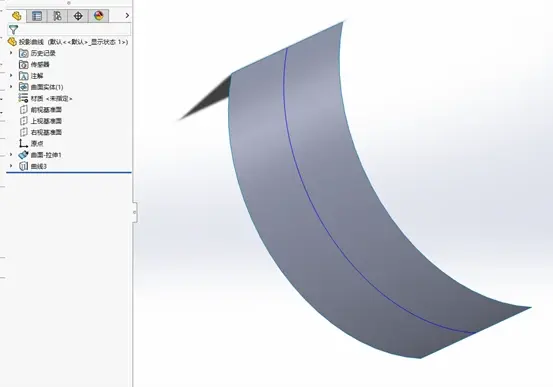Open the FeatureManager design tree tab
Screen dimensions: 553x387
(x=16, y=16)
